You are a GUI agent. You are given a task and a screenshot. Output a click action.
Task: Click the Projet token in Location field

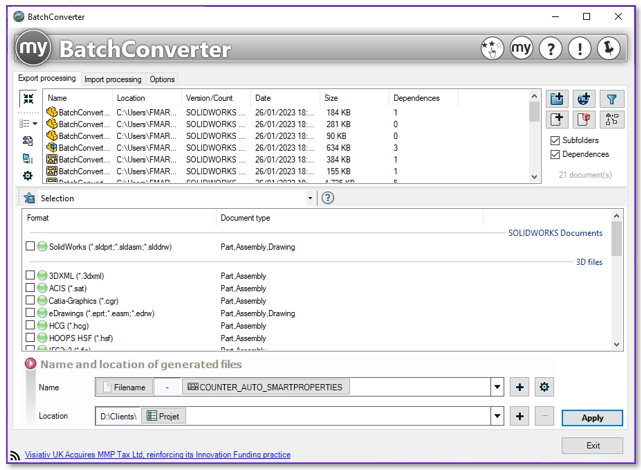(163, 416)
